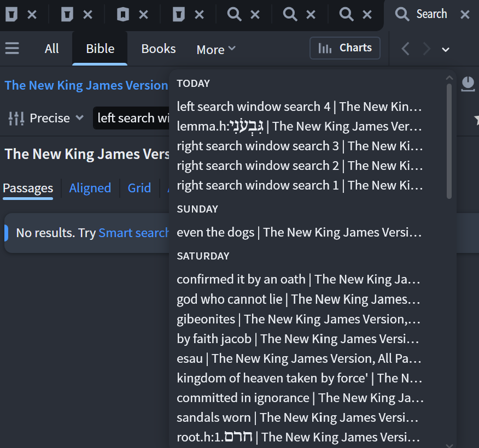This screenshot has width=479, height=448.
Task: Pick 'even the dogs' history entry
Action: click(300, 232)
